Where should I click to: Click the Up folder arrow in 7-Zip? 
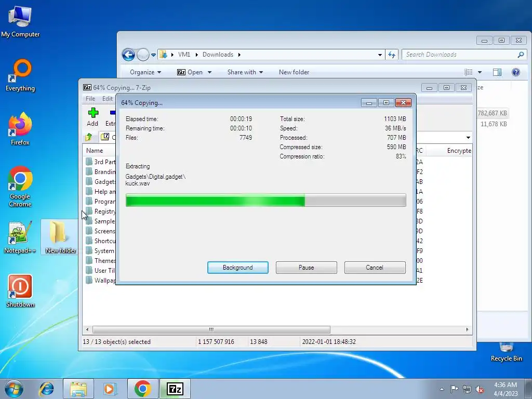pos(89,137)
